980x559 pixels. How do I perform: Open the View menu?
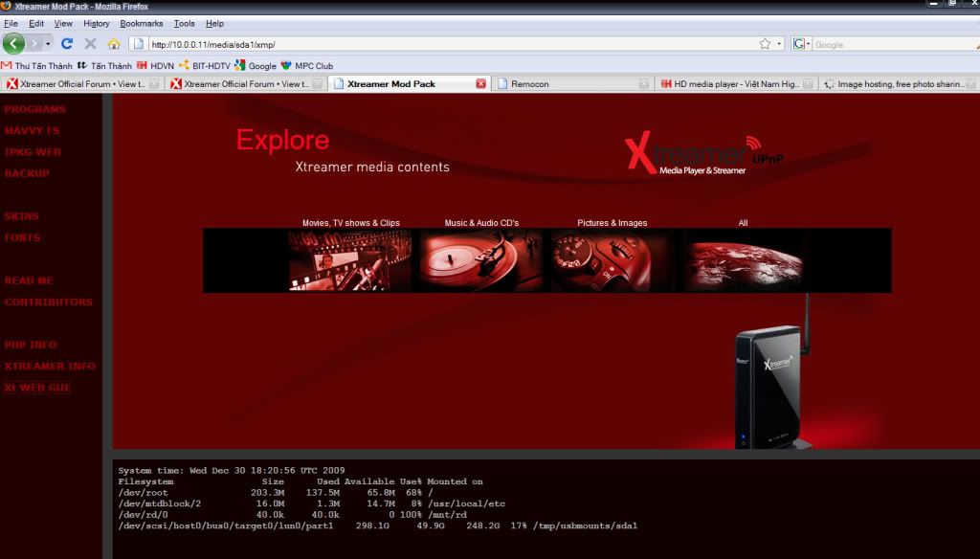63,23
